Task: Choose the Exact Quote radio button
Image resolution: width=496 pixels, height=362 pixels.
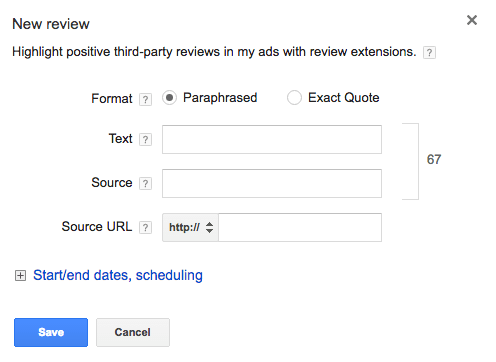Action: [294, 98]
